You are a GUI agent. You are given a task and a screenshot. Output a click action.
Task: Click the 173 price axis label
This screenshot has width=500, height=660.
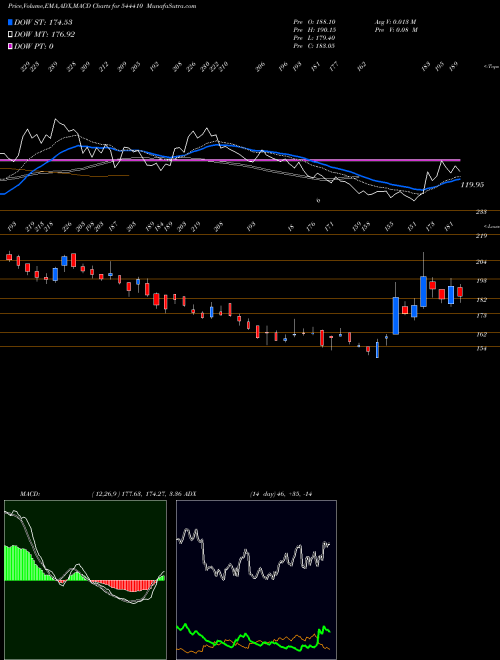481,315
